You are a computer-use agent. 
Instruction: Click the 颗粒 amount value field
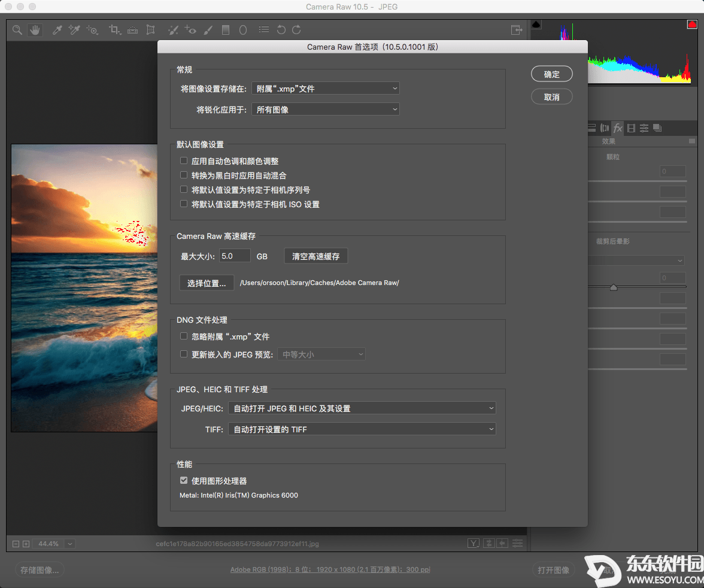coord(673,171)
